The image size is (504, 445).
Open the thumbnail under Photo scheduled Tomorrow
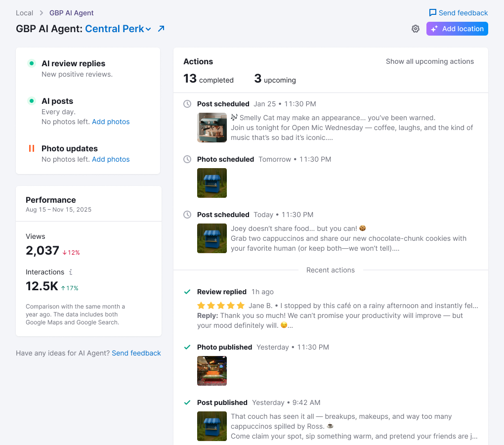212,182
